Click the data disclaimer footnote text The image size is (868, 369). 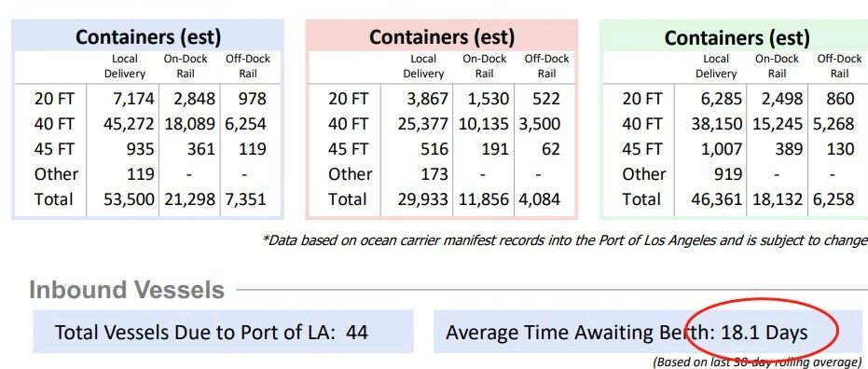click(564, 240)
